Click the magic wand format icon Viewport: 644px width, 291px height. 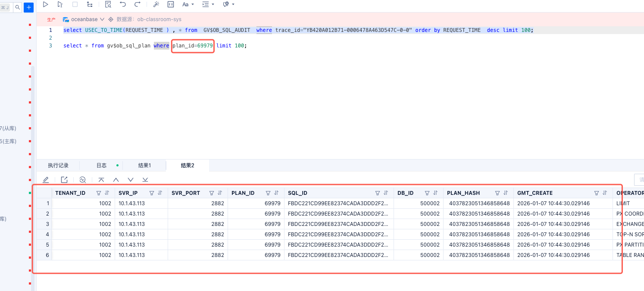[x=156, y=4]
